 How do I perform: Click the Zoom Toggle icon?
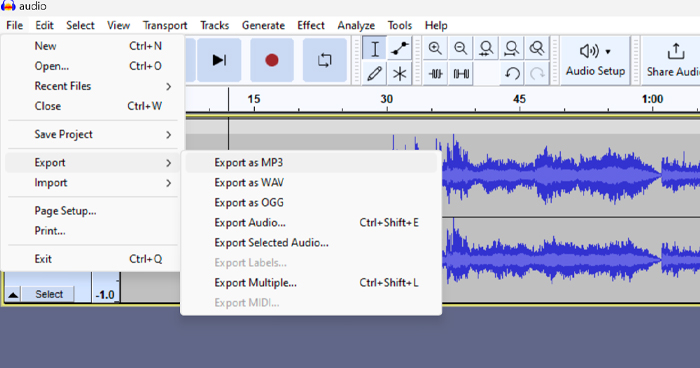[537, 48]
